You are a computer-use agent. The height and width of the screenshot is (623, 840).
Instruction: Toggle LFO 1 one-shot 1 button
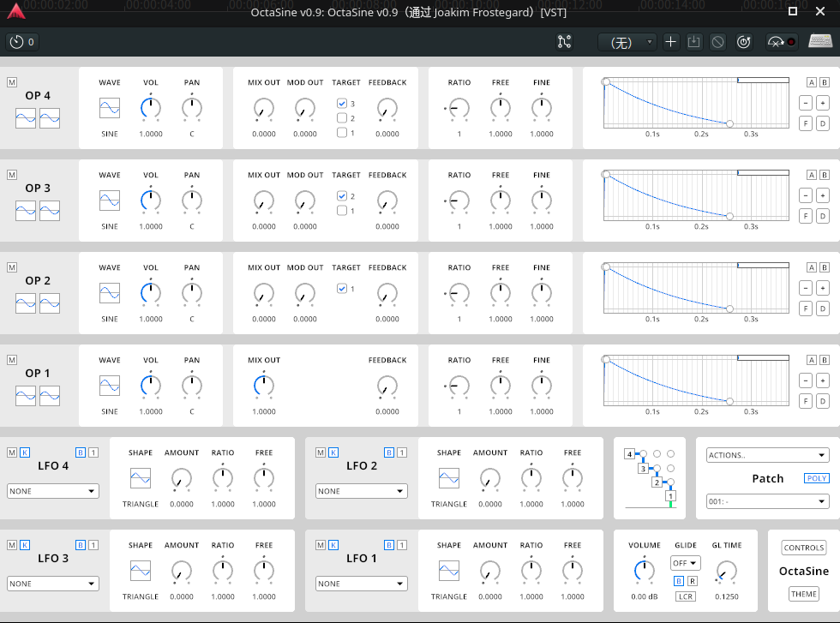(402, 545)
